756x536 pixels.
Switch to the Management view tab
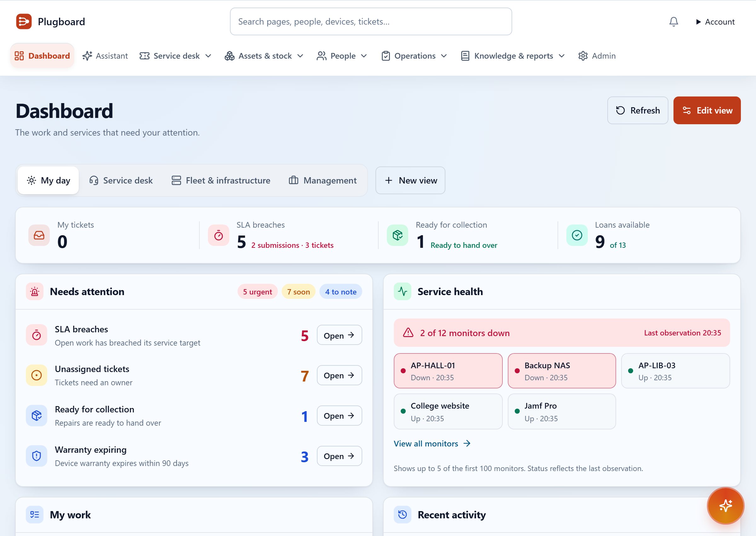[323, 181]
